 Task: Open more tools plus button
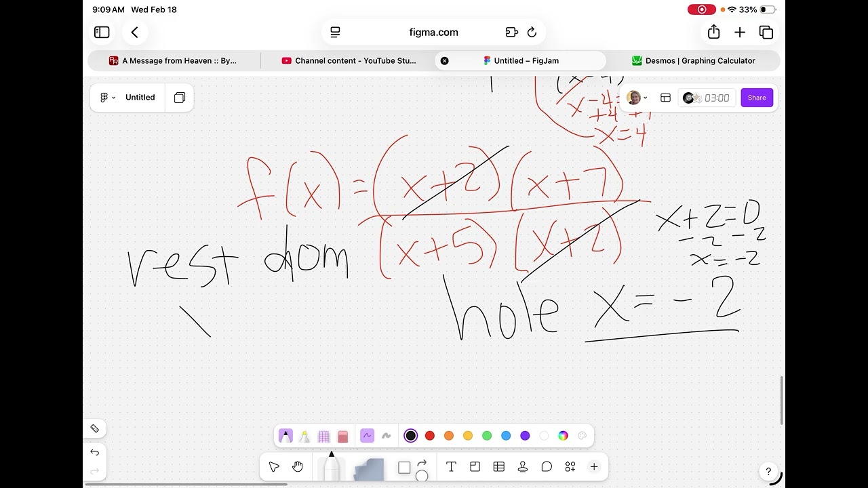click(594, 466)
